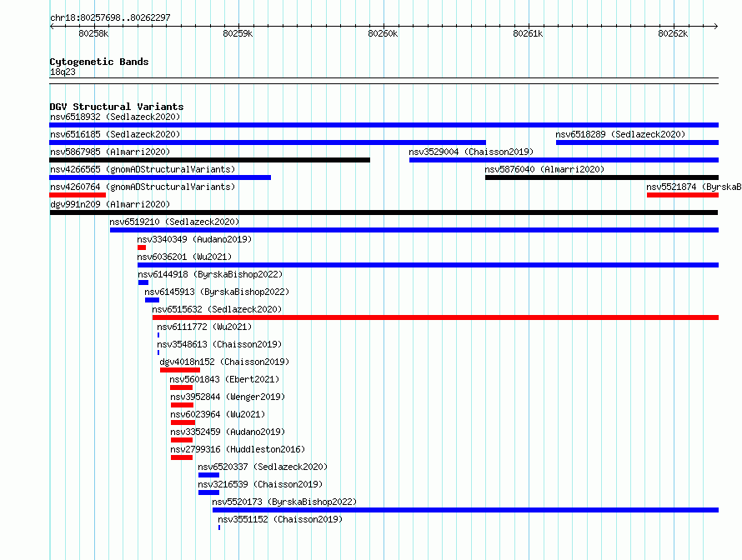742x560 pixels.
Task: Click nsv3551152 (Chaisson2019) label
Action: (280, 519)
